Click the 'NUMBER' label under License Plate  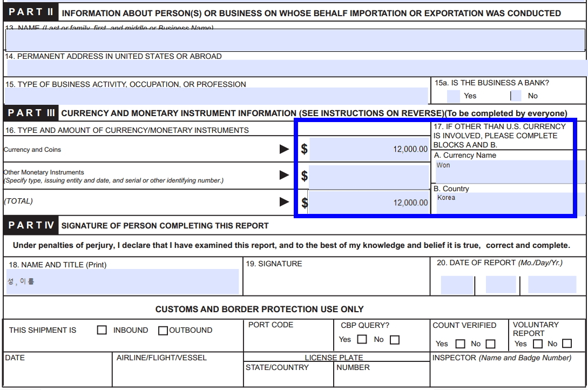(353, 367)
